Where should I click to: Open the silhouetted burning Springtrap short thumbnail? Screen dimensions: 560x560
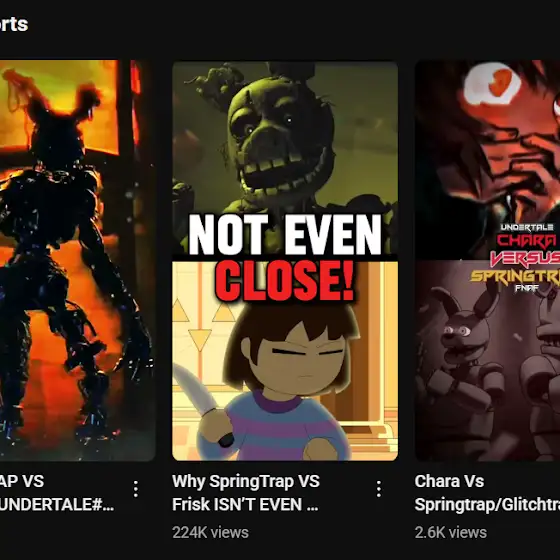coord(78,261)
